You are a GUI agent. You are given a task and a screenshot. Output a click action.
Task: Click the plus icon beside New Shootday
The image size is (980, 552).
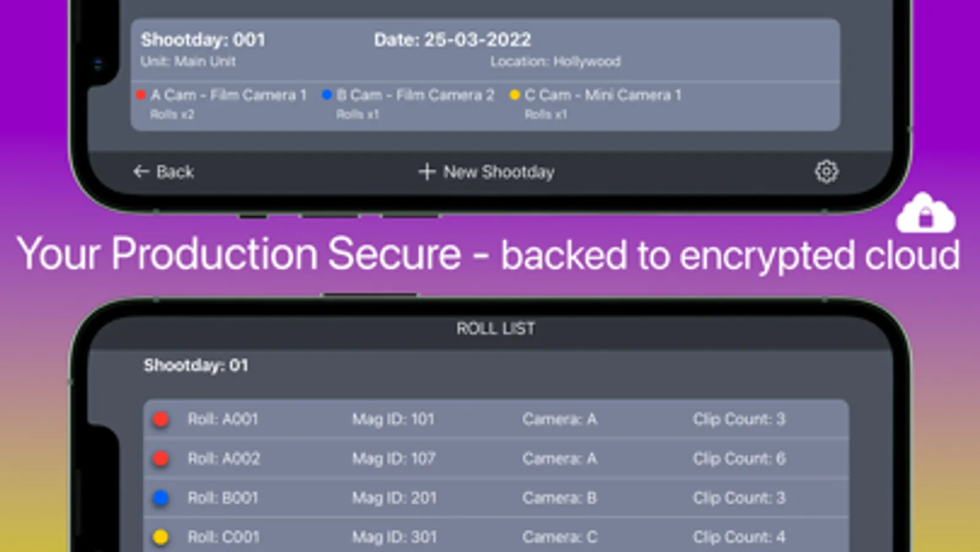tap(427, 172)
